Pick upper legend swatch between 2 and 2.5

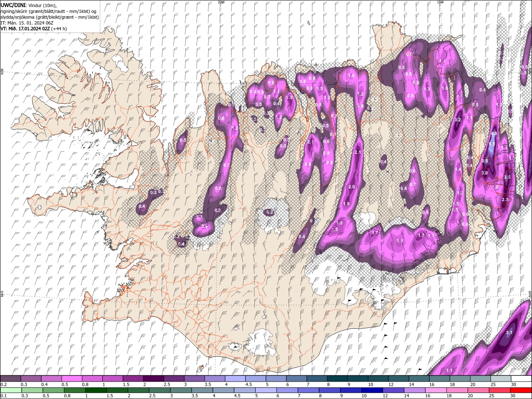click(153, 379)
